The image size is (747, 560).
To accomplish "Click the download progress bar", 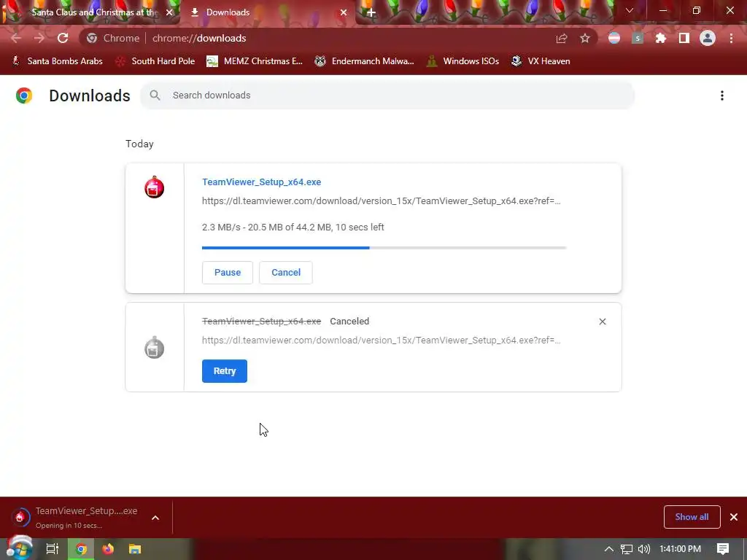I will [x=384, y=248].
